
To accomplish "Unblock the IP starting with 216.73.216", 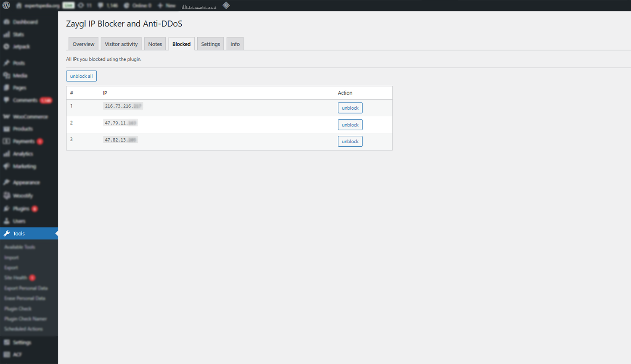I will [x=350, y=108].
